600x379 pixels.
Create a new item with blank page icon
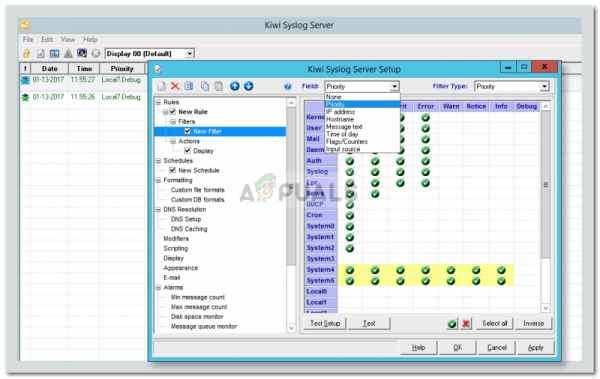(x=161, y=86)
